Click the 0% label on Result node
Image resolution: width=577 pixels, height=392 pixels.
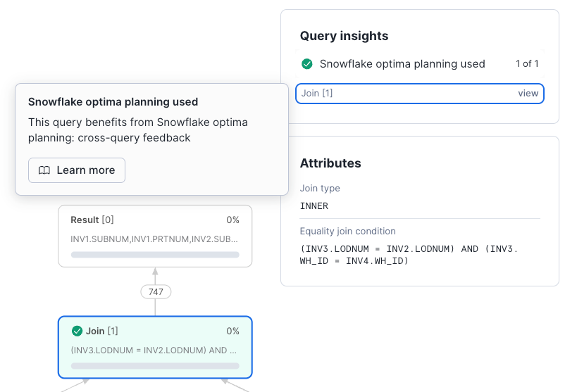coord(232,220)
